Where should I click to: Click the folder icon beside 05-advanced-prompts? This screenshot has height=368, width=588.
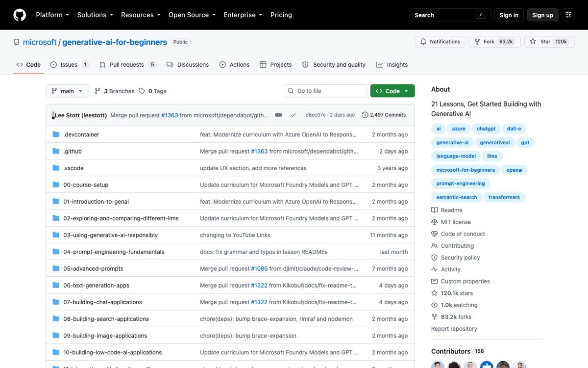pos(56,268)
